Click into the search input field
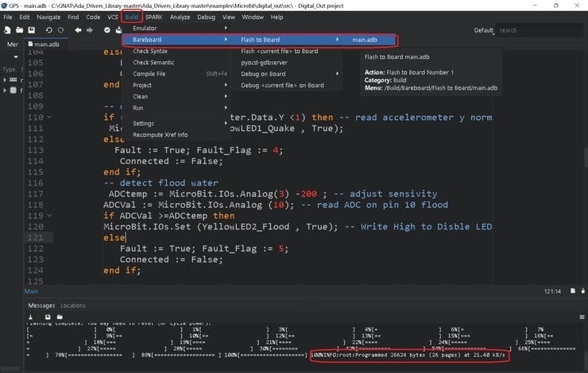The height and width of the screenshot is (373, 588). point(539,30)
